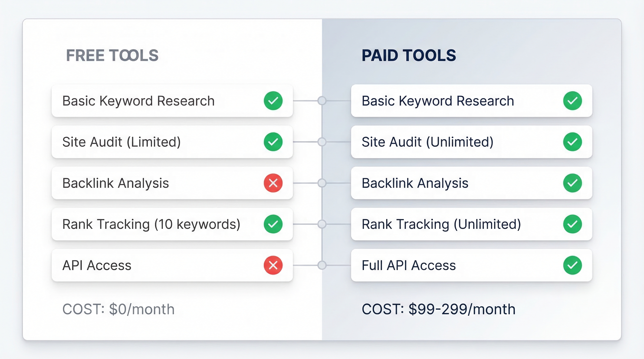Click the connector node between the Basic Keyword Research rows
This screenshot has width=644, height=359.
coord(322,101)
